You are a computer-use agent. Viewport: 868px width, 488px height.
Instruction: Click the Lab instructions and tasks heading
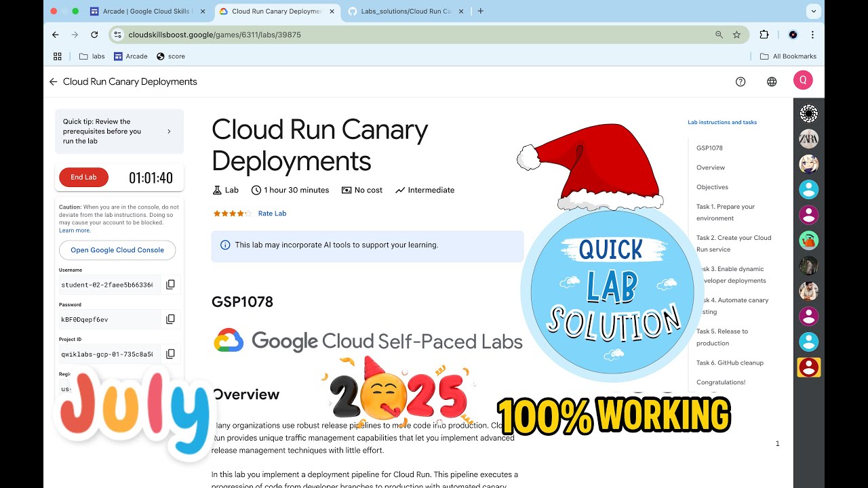(x=722, y=123)
